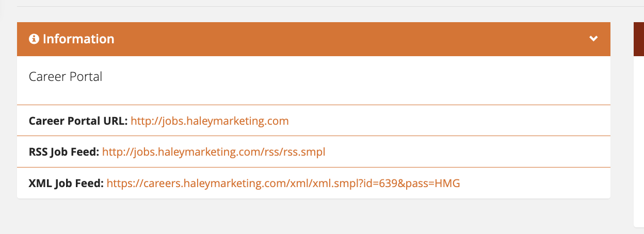
Task: Click the dark red header of adjacent panel
Action: pos(638,39)
